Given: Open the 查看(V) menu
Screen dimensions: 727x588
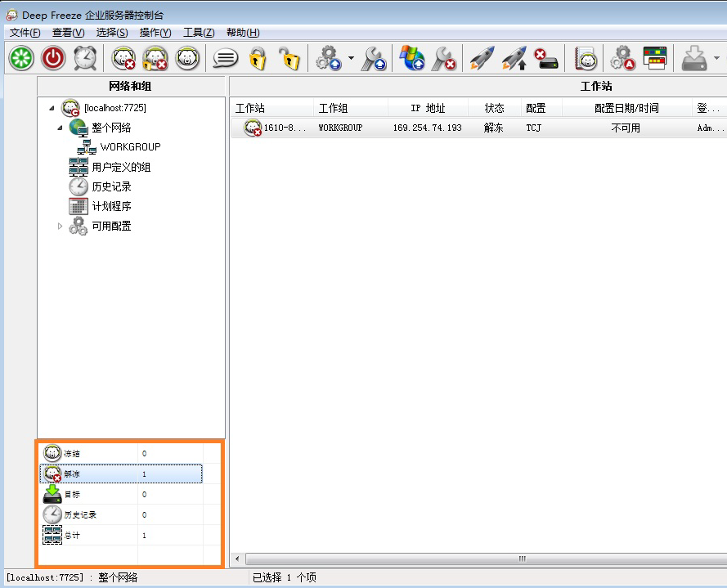Looking at the screenshot, I should pos(68,33).
